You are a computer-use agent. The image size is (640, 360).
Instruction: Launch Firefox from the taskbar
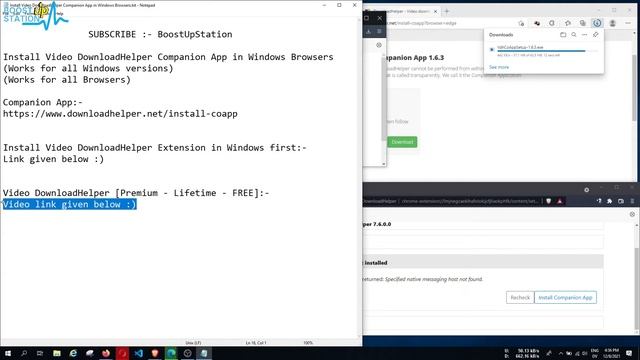pos(106,353)
